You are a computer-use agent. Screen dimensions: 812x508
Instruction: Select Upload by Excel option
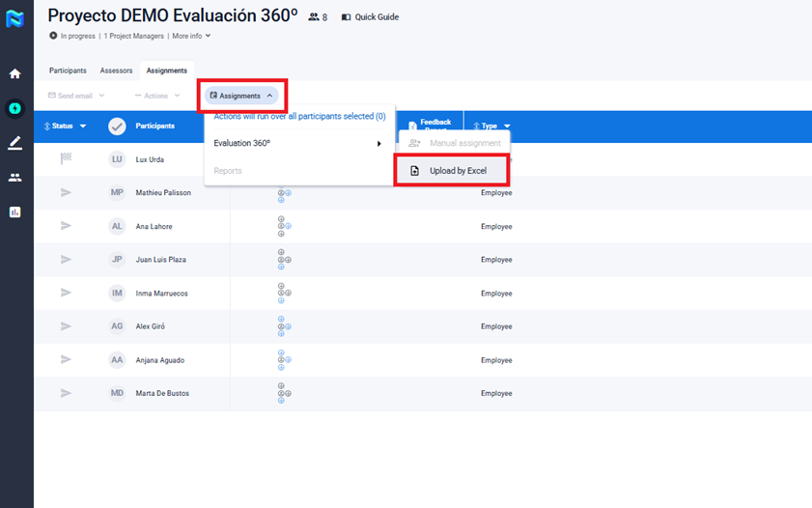(x=451, y=171)
